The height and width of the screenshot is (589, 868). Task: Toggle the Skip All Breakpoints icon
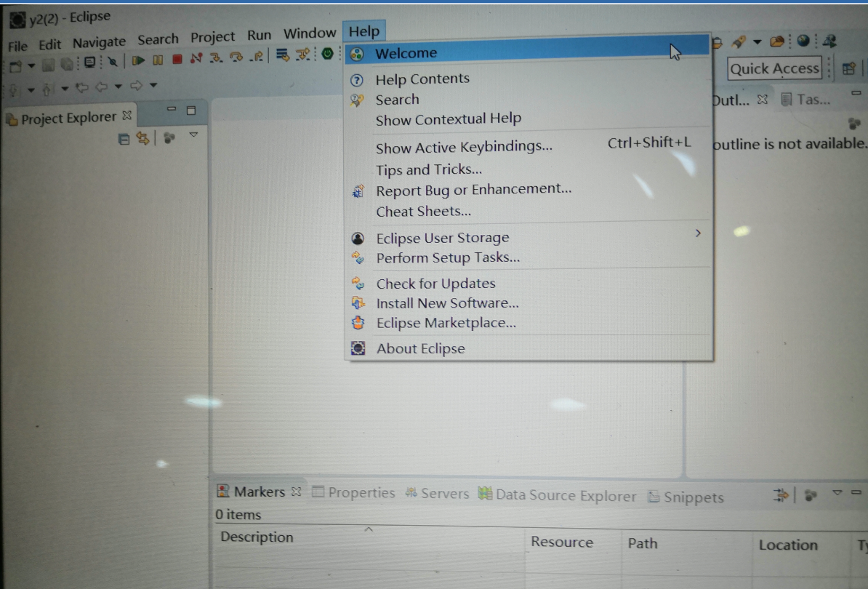[x=114, y=61]
